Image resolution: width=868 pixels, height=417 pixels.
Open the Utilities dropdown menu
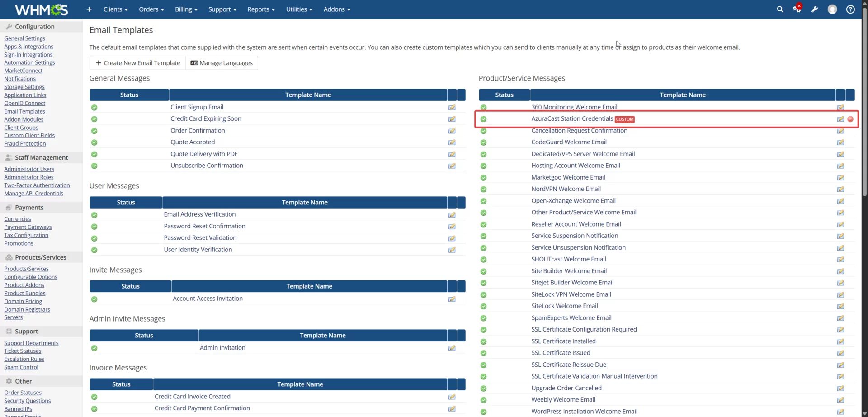pyautogui.click(x=299, y=9)
